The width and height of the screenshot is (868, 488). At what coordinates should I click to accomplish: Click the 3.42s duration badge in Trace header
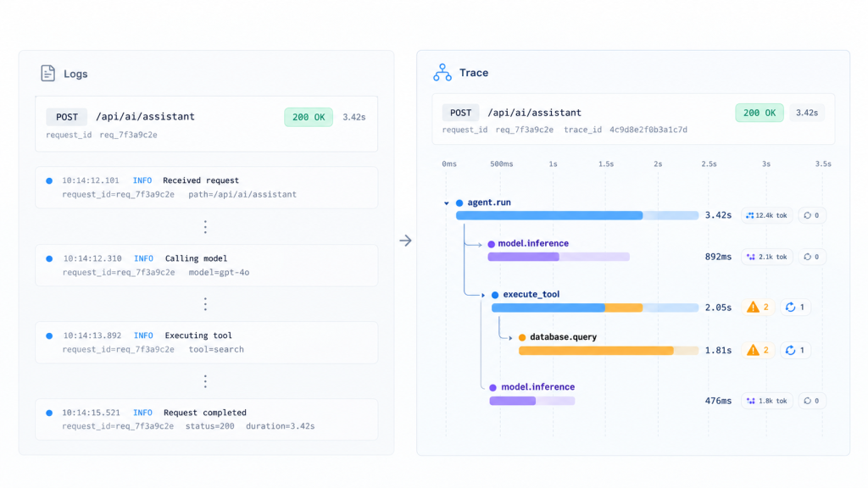click(807, 113)
